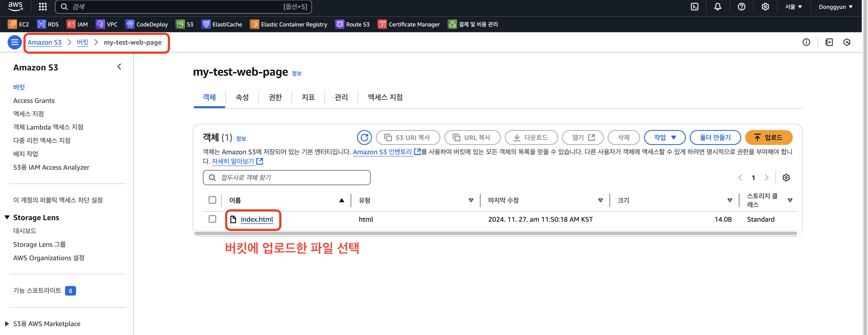Screen dimensions: 868x335
Task: Refresh the objects list
Action: pyautogui.click(x=364, y=137)
